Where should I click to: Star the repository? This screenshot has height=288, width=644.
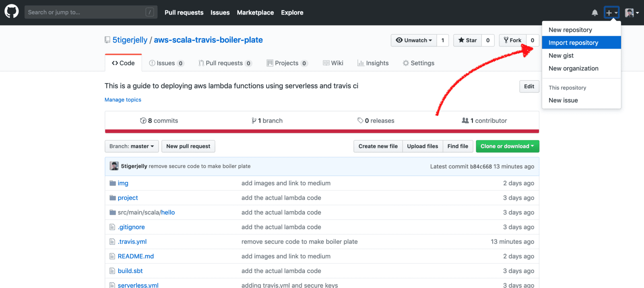(467, 40)
